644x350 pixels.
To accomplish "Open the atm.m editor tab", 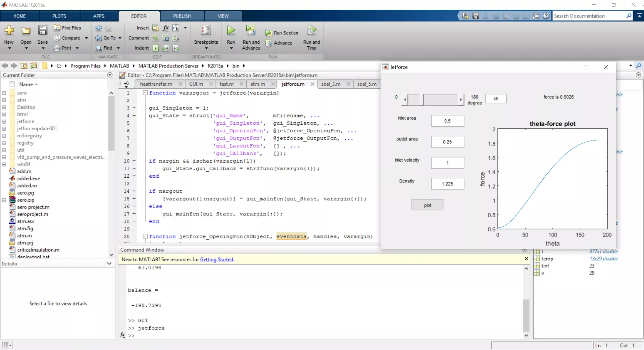I will coord(257,84).
